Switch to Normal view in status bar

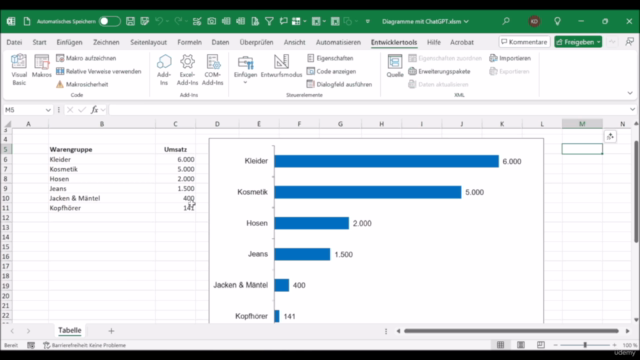tap(500, 345)
